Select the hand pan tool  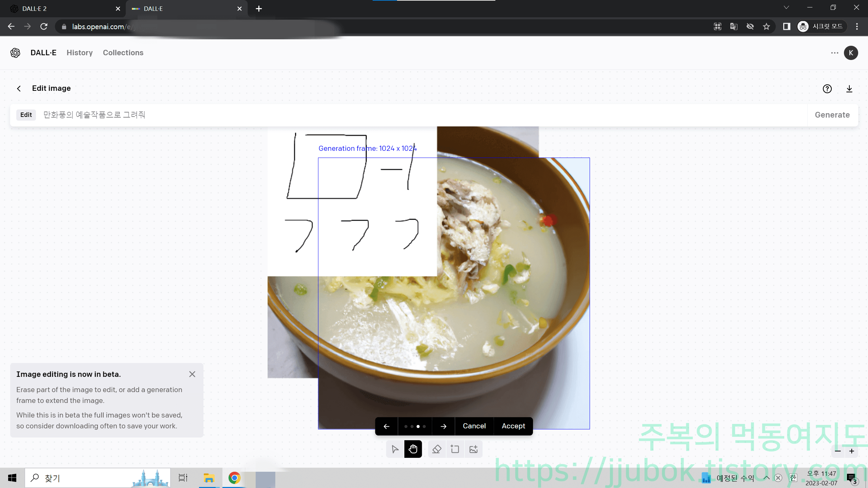[413, 449]
